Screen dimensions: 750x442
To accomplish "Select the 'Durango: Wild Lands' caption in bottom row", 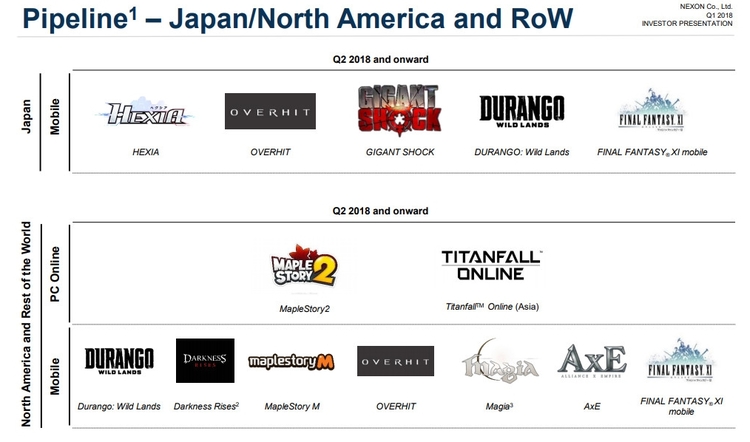I will pos(119,407).
